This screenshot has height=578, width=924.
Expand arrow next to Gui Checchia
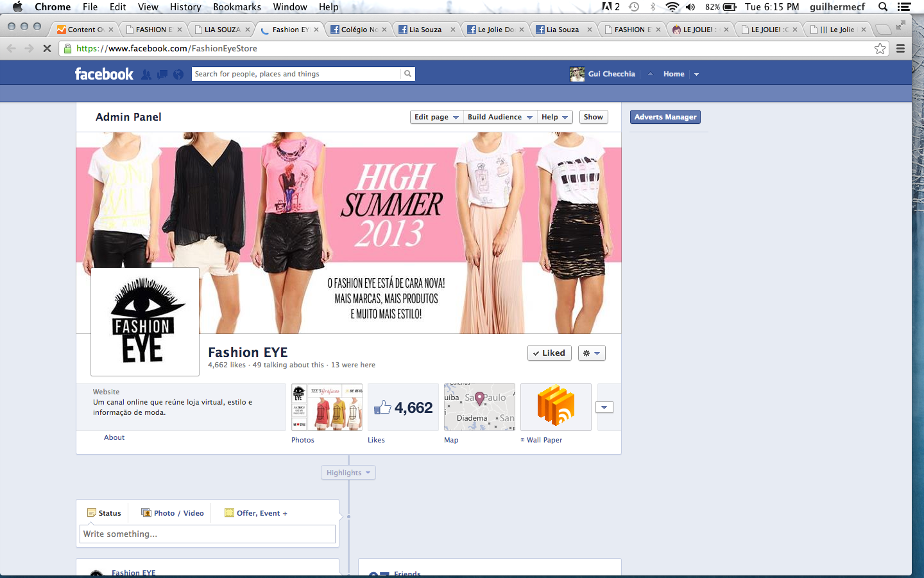(650, 74)
